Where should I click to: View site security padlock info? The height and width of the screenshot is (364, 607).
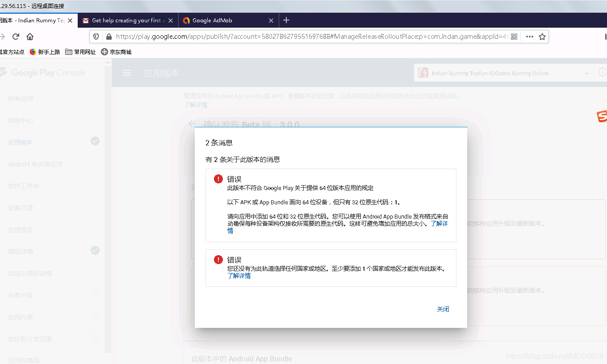pyautogui.click(x=108, y=37)
